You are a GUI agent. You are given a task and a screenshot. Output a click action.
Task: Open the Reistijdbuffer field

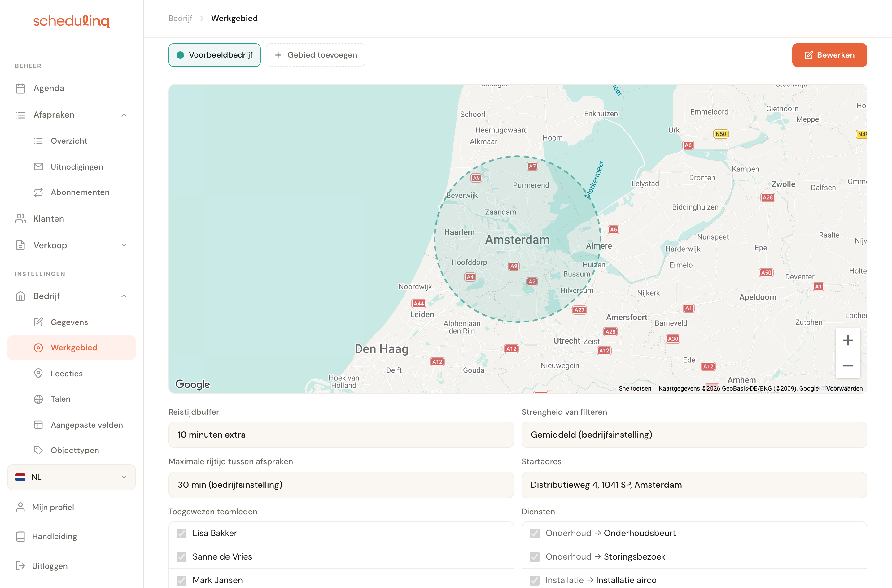pos(341,435)
